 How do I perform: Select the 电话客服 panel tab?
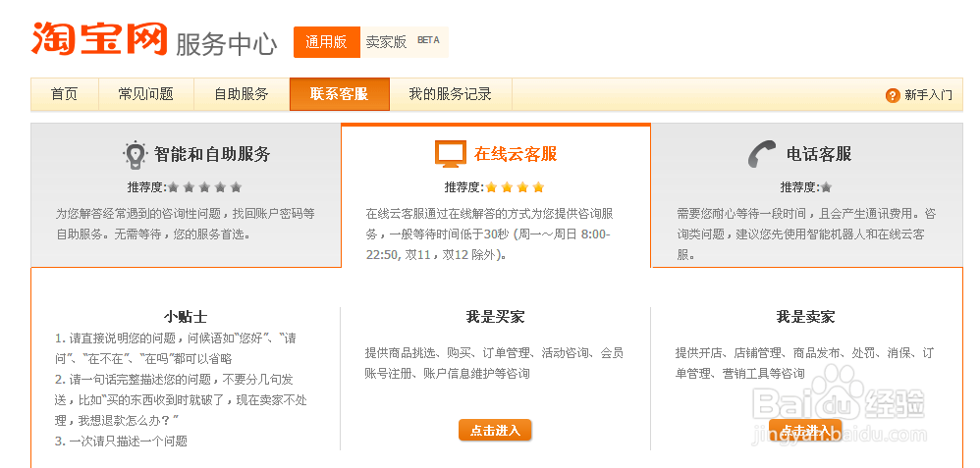(x=807, y=195)
